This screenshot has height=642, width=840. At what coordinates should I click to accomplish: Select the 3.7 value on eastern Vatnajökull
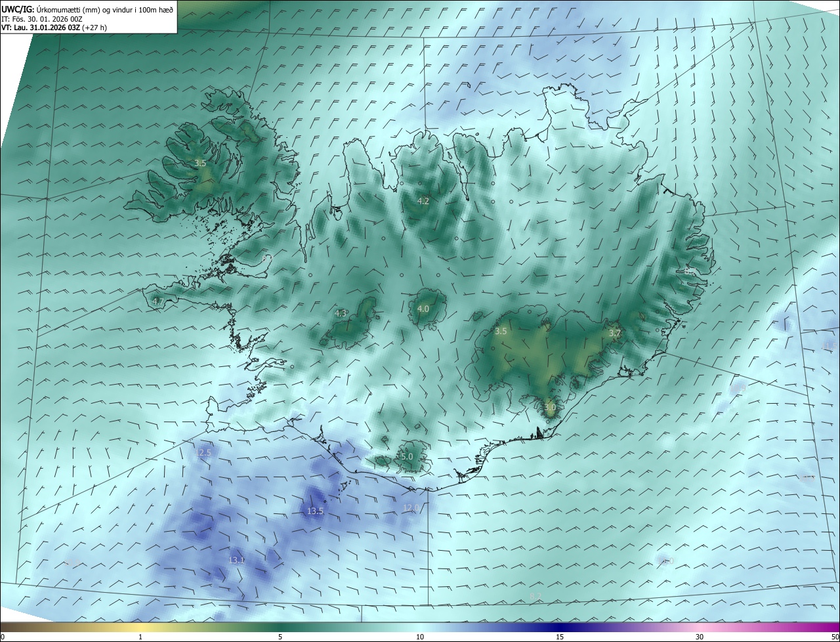coord(614,333)
